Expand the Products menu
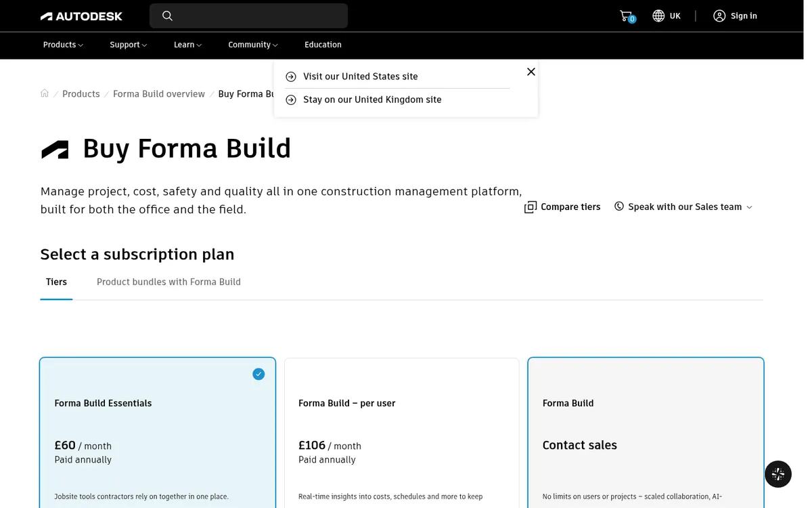 (x=63, y=45)
